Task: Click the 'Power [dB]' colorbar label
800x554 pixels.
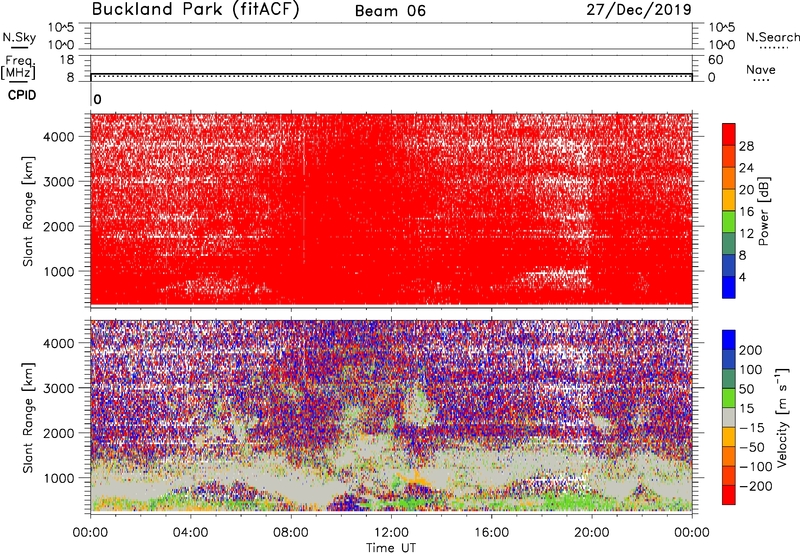Action: click(x=763, y=212)
